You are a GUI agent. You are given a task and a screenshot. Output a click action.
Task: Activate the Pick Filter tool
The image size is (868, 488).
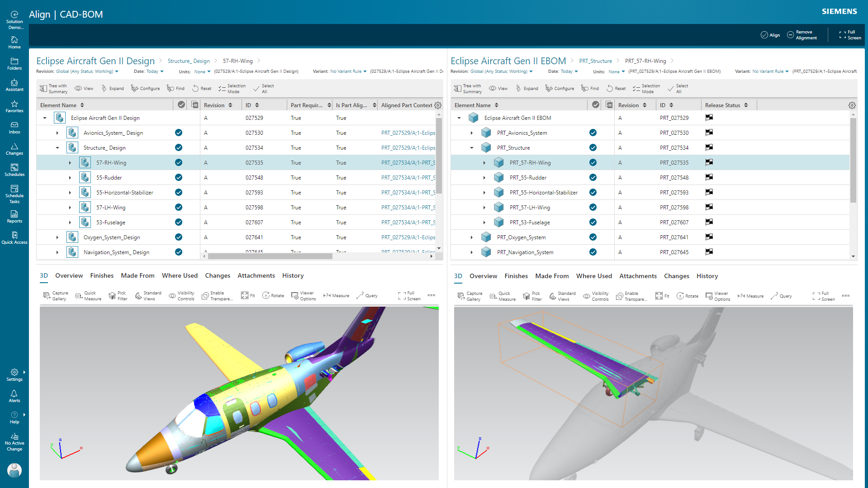coord(118,295)
